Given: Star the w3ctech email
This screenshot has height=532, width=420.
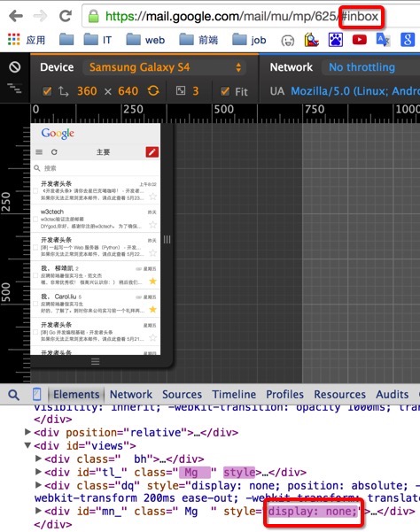Looking at the screenshot, I should click(152, 225).
